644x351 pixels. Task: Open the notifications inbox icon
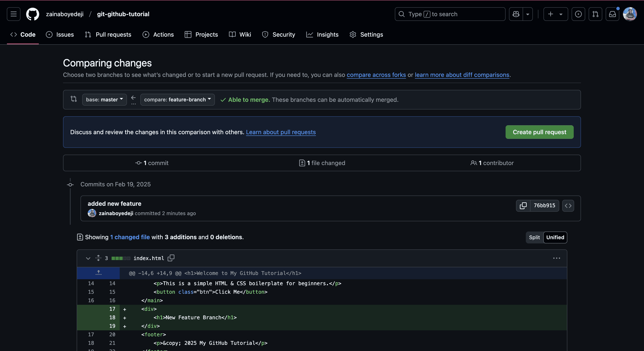(x=612, y=14)
